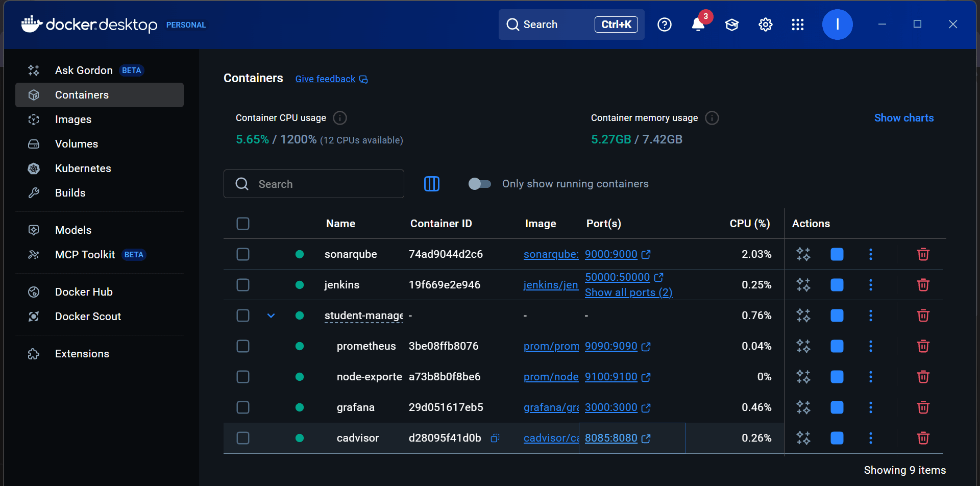Click Show all ports (2) for jenkins
This screenshot has height=486, width=980.
[628, 293]
